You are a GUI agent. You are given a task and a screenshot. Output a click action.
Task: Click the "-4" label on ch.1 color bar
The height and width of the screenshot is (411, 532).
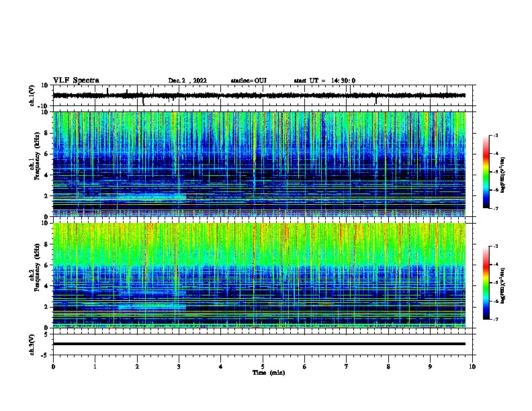(x=496, y=154)
